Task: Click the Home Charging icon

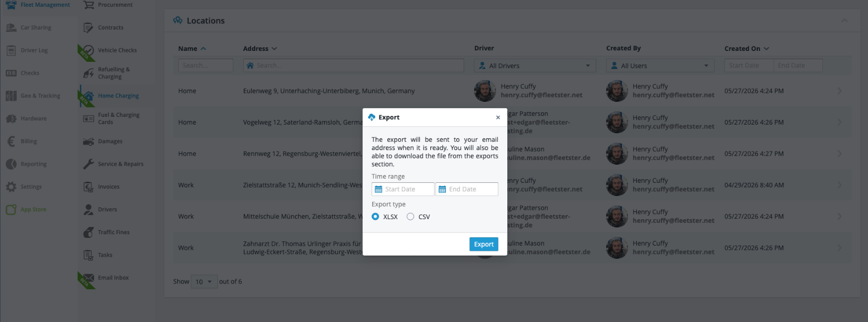Action: [88, 96]
